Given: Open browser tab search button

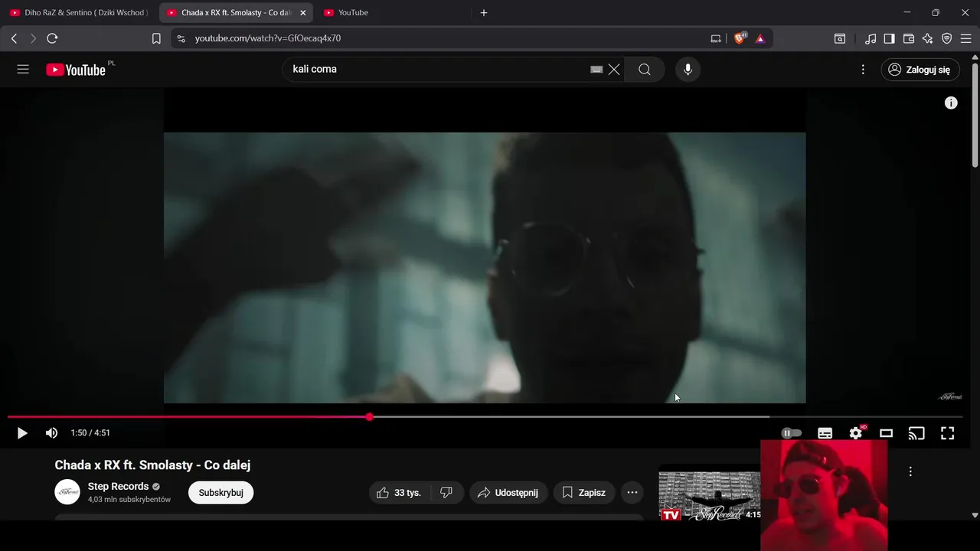Looking at the screenshot, I should pos(840,38).
